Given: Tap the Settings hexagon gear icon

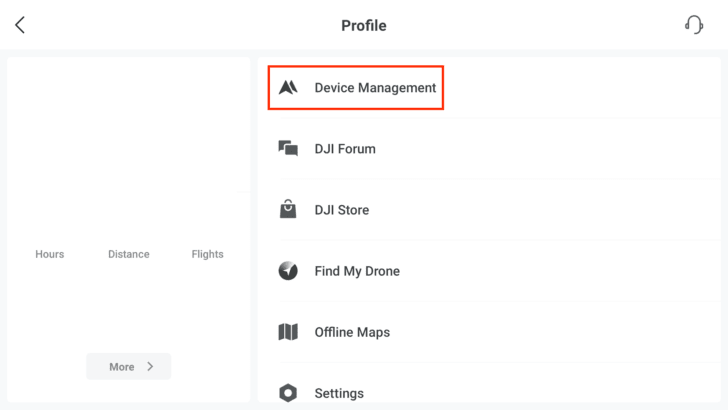Looking at the screenshot, I should (288, 393).
